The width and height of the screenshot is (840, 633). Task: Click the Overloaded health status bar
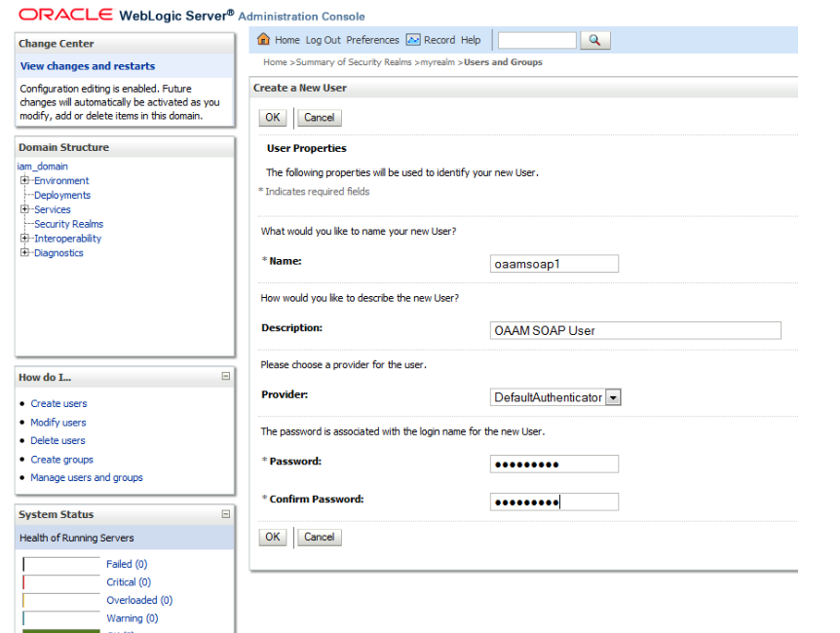tap(61, 600)
